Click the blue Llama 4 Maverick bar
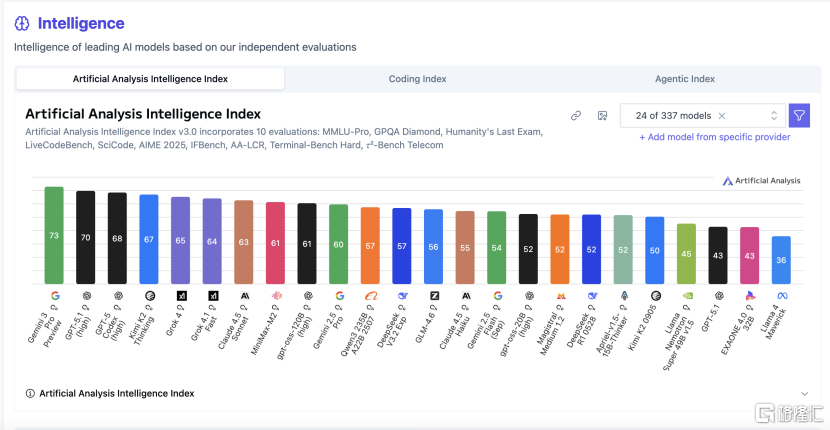Image resolution: width=830 pixels, height=430 pixels. (780, 260)
